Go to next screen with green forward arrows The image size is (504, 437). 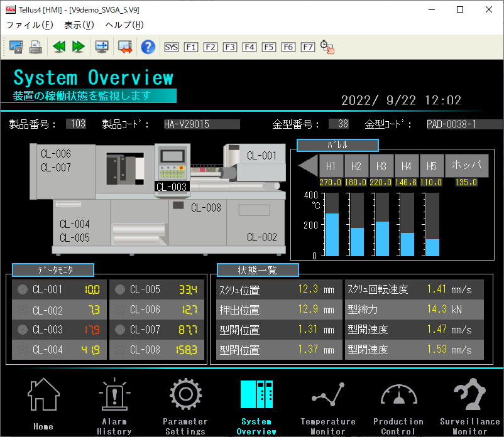(x=79, y=46)
